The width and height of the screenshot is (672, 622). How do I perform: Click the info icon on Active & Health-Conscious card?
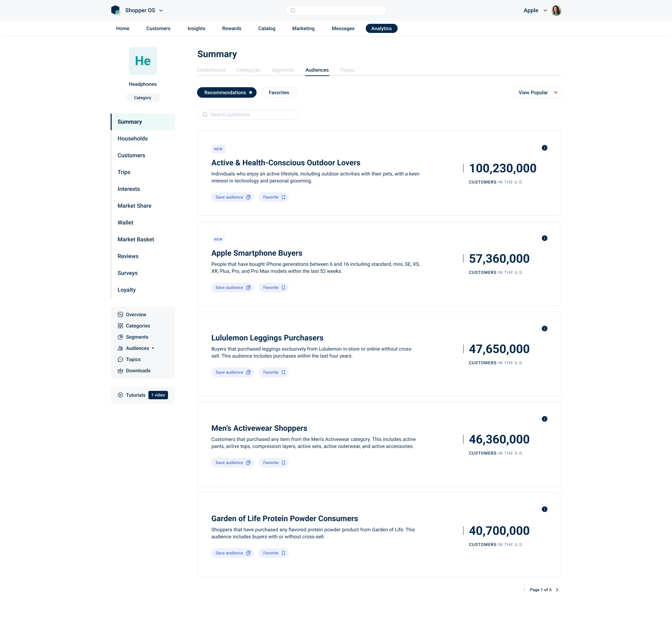pos(545,148)
